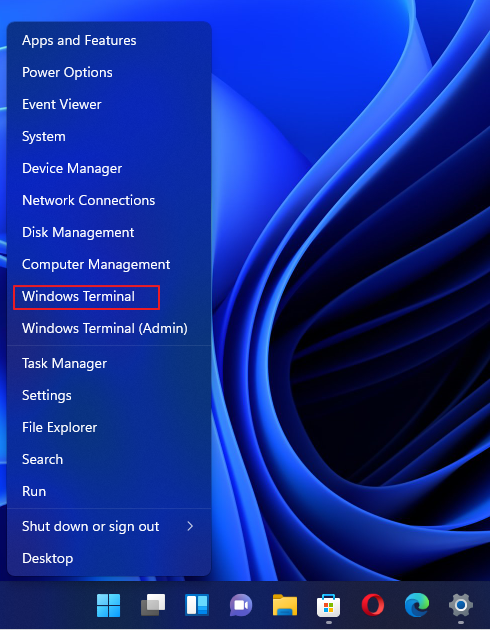Open Device Manager
This screenshot has height=630, width=490.
click(x=109, y=168)
